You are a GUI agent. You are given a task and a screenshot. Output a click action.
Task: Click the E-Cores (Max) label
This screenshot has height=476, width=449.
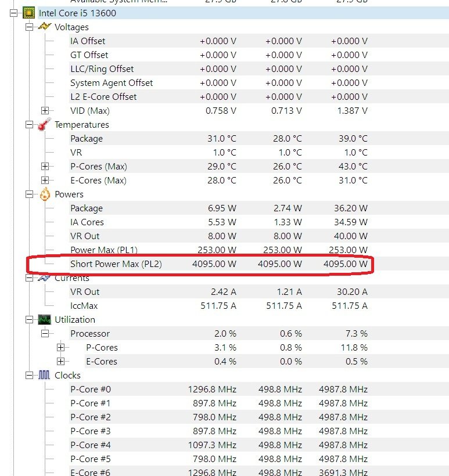tap(98, 181)
